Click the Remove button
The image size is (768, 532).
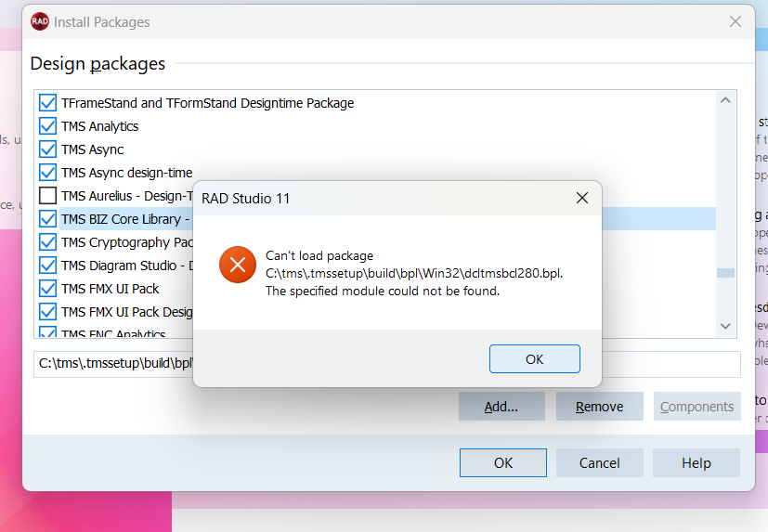click(600, 407)
